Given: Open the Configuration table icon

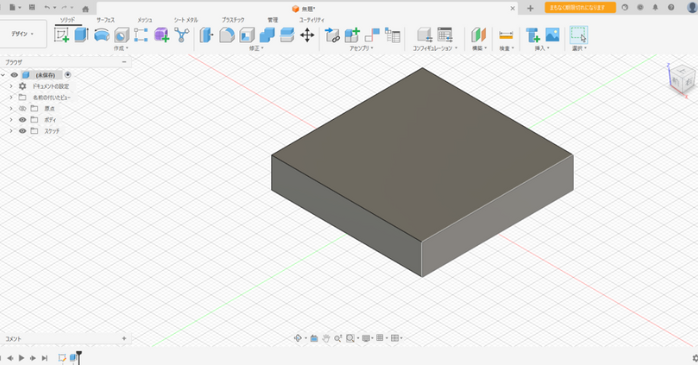Looking at the screenshot, I should [x=445, y=35].
